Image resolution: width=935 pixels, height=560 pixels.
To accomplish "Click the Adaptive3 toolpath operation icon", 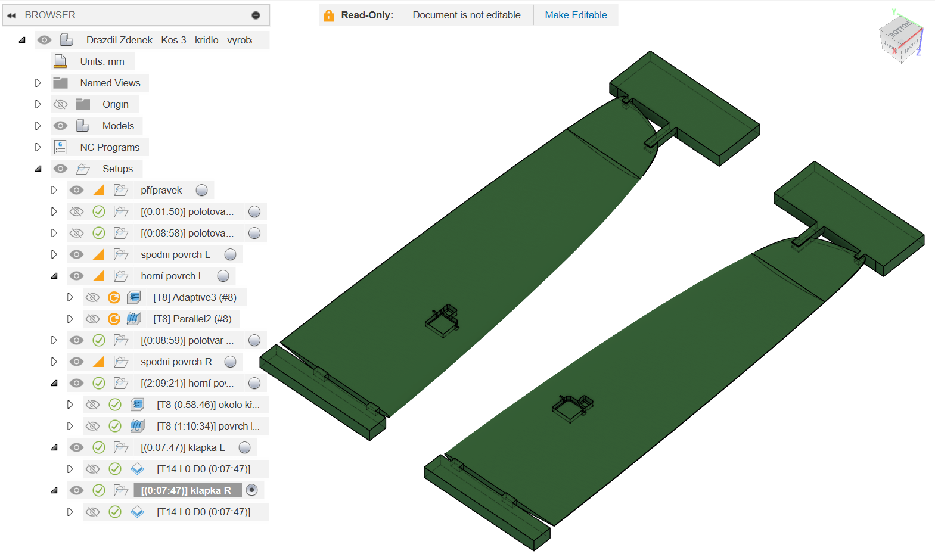I will pos(135,297).
